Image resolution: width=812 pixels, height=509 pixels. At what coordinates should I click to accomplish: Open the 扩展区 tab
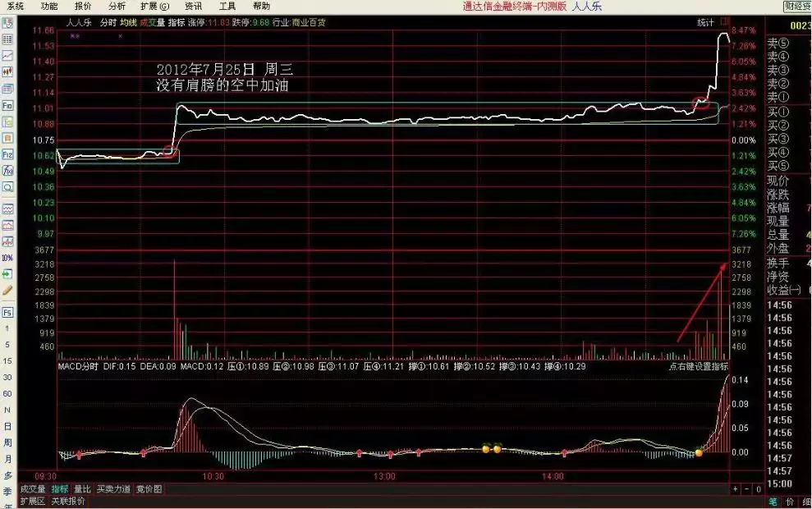point(33,502)
